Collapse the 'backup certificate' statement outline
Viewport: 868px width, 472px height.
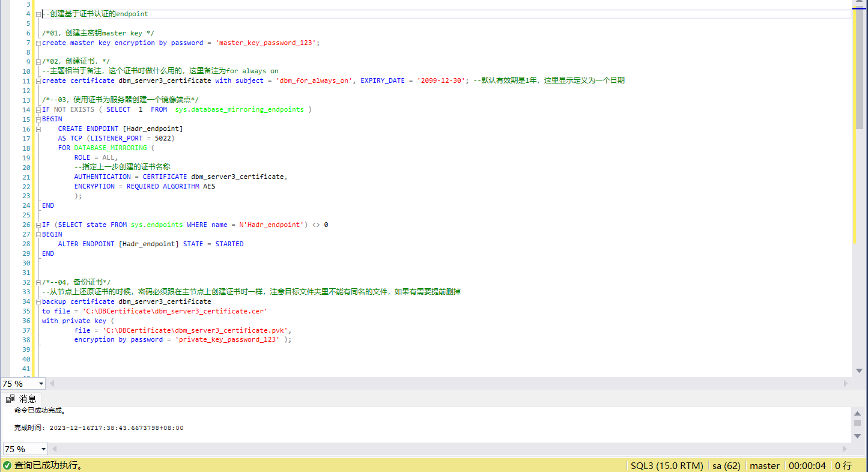(x=38, y=301)
